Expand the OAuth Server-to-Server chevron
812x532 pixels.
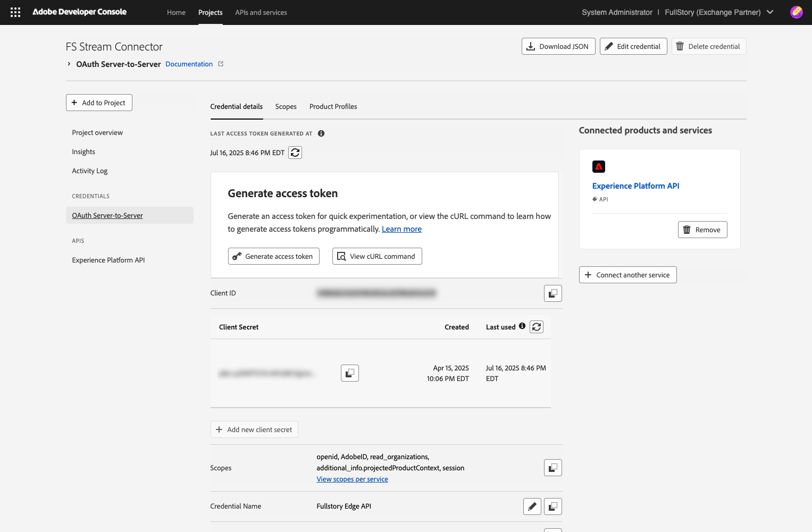(x=69, y=64)
